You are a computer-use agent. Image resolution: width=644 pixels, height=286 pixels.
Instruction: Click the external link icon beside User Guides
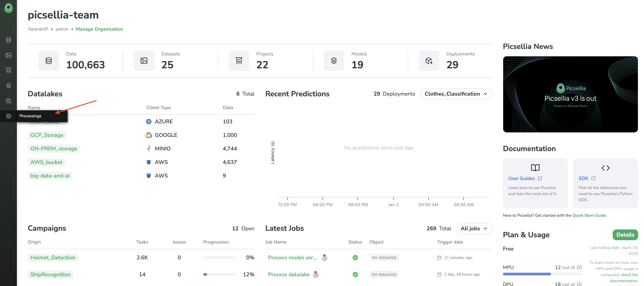click(x=540, y=178)
